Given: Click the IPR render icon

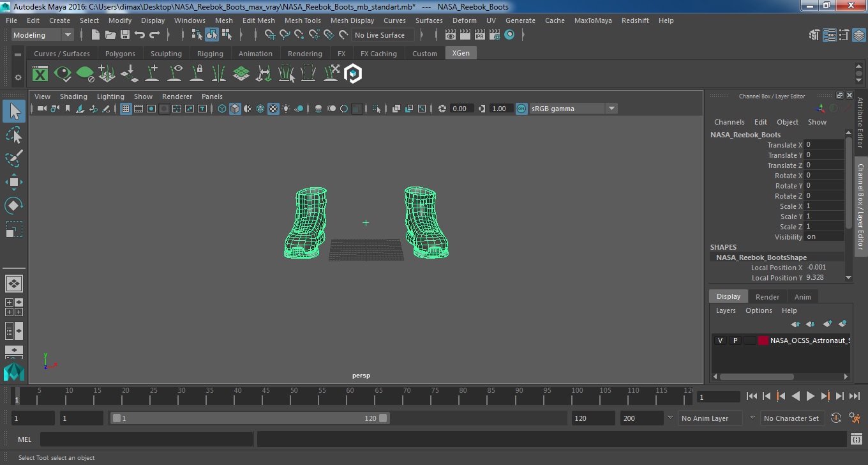Looking at the screenshot, I should click(480, 35).
